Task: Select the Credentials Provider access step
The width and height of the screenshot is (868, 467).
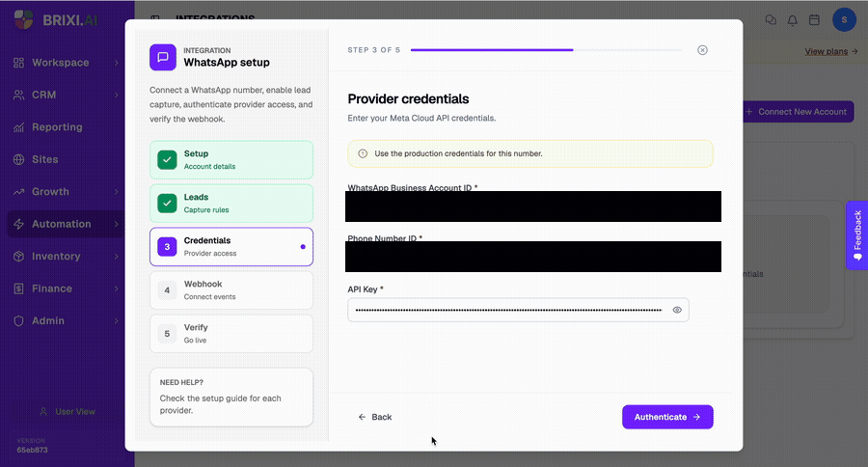Action: 231,246
